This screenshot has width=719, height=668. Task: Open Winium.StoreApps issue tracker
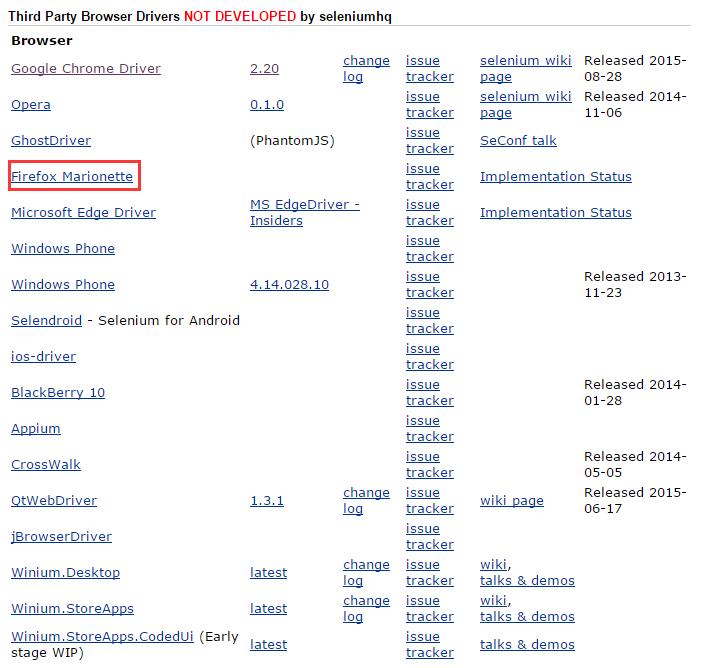click(430, 608)
